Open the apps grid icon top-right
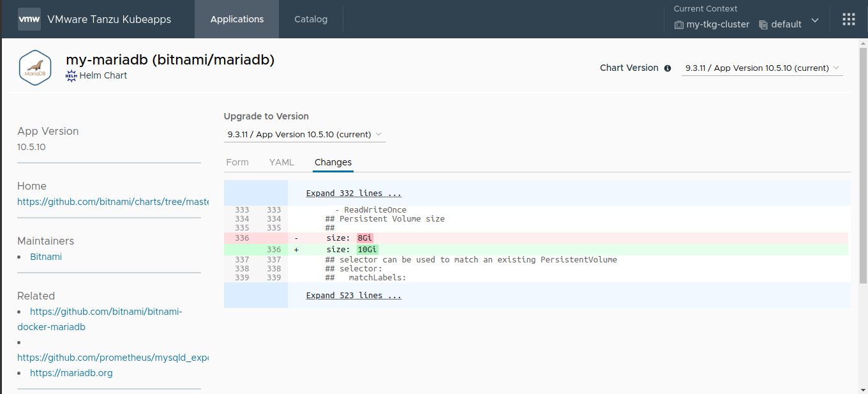This screenshot has height=394, width=868. click(848, 19)
